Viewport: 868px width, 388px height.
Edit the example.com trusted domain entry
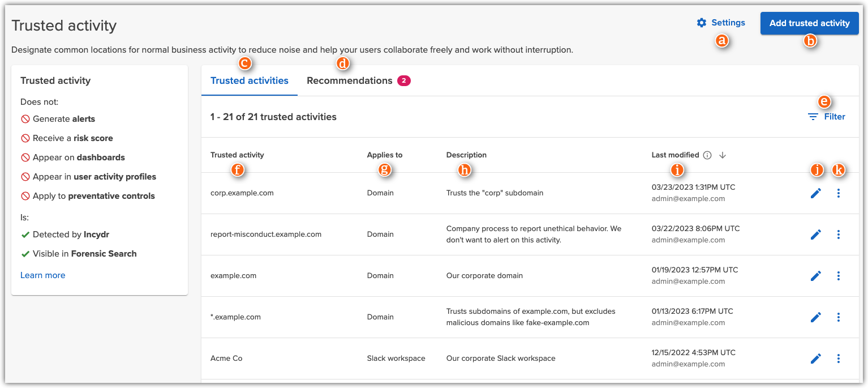pyautogui.click(x=816, y=276)
